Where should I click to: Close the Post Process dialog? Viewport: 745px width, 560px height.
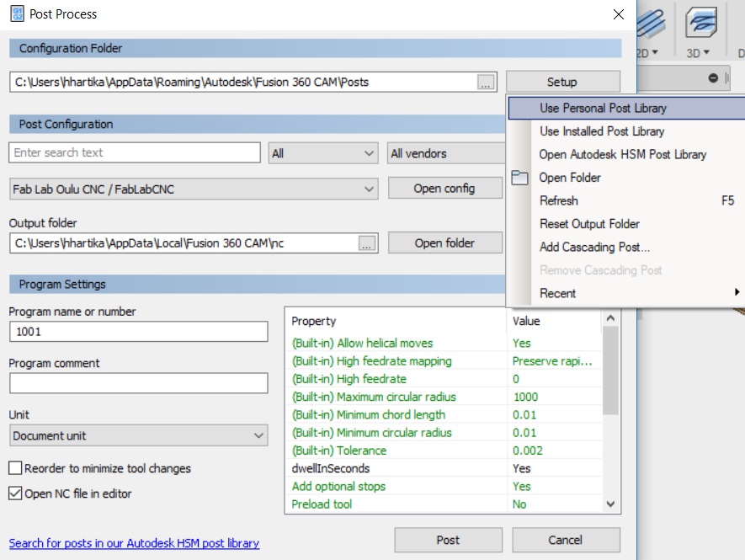tap(618, 14)
